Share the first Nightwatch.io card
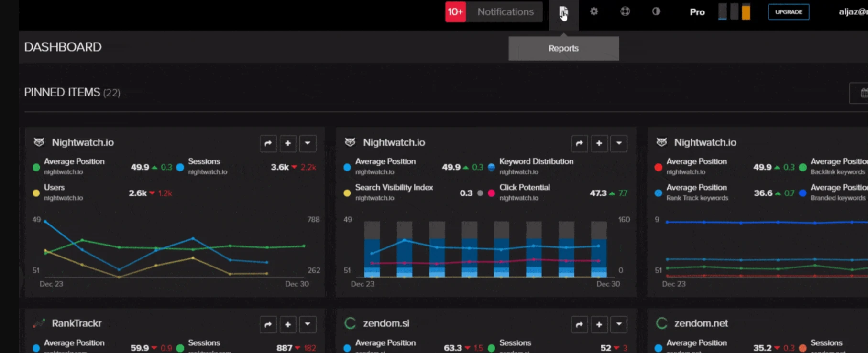Screen dimensions: 868x353 click(x=268, y=143)
